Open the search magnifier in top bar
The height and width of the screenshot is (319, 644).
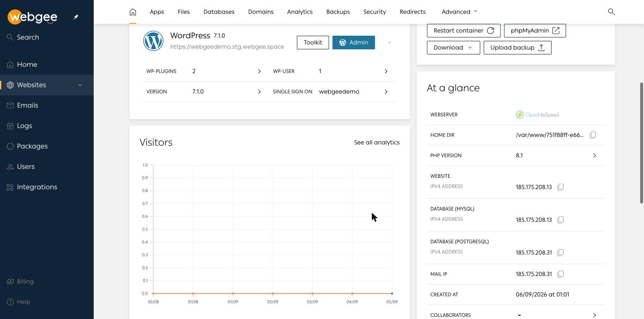pos(611,12)
